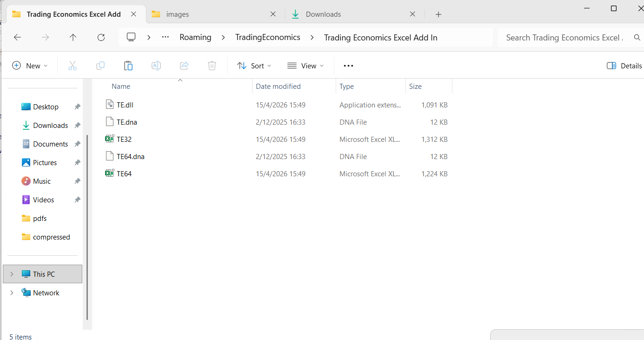Switch to the Downloads tab
Screen dimensions: 644x340
coord(354,14)
